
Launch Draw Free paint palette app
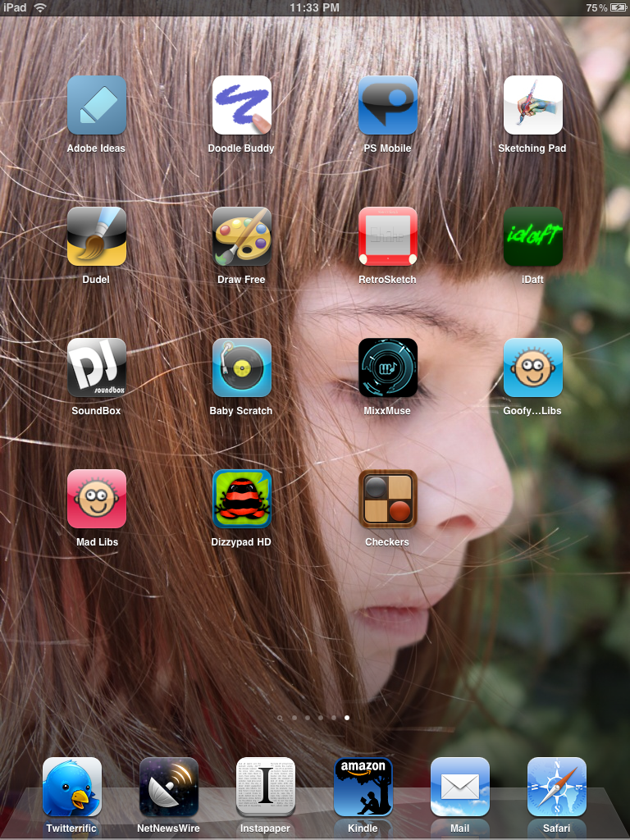(242, 237)
